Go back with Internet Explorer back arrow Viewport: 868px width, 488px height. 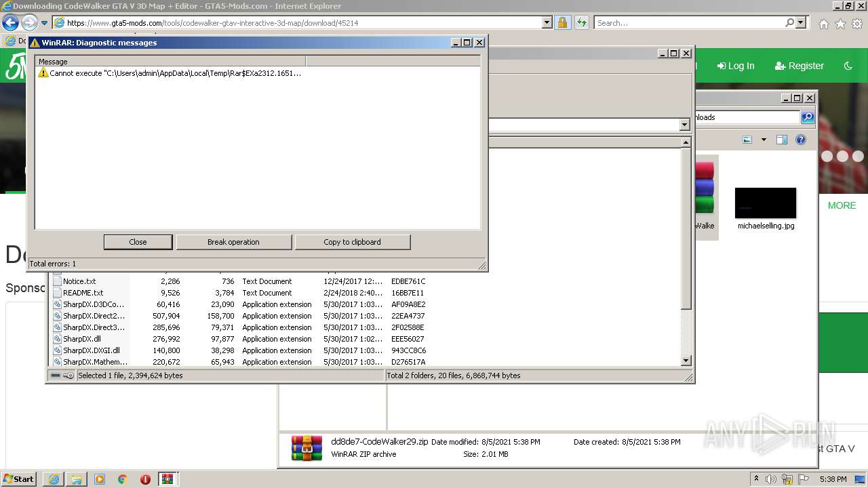pyautogui.click(x=10, y=22)
